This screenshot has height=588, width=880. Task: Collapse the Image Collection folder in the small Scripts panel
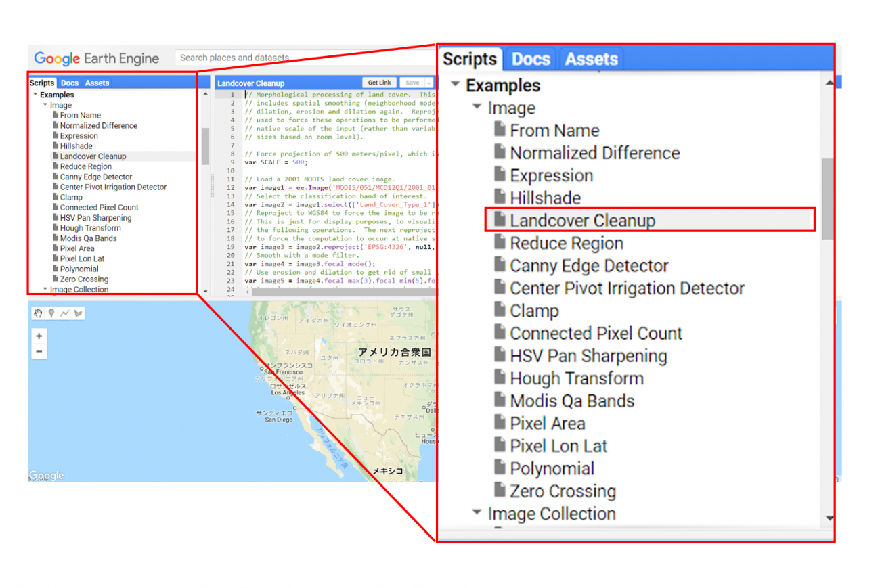pos(45,289)
